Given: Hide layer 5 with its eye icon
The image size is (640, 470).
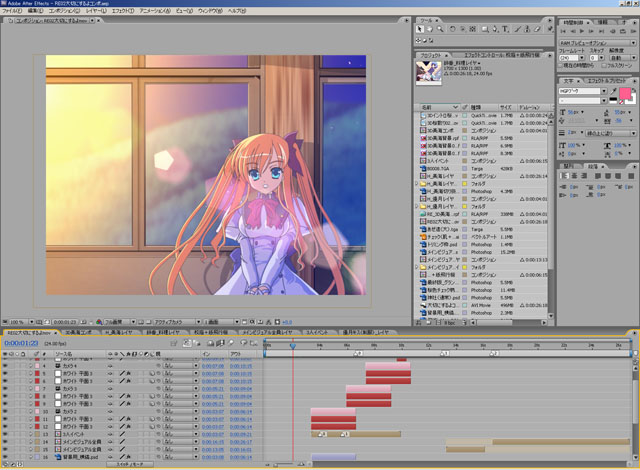Looking at the screenshot, I should click(x=5, y=373).
